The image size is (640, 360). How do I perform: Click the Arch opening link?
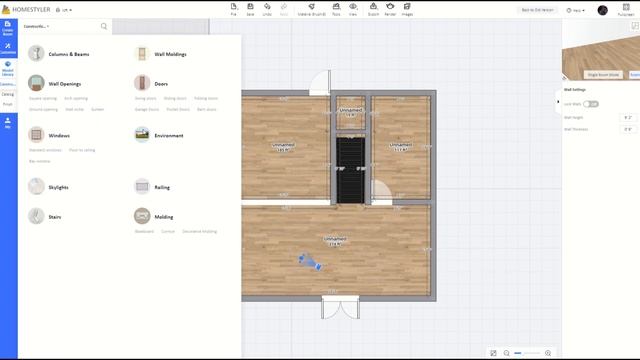pos(76,98)
